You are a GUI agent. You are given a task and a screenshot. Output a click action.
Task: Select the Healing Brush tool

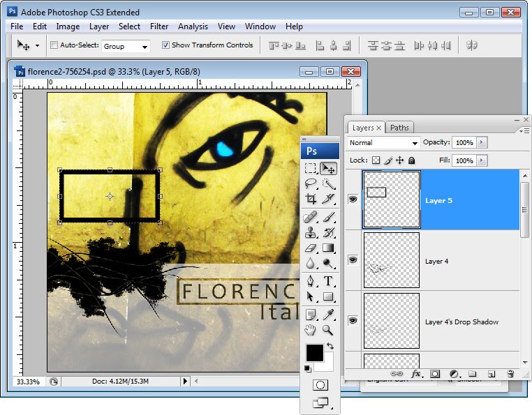311,218
